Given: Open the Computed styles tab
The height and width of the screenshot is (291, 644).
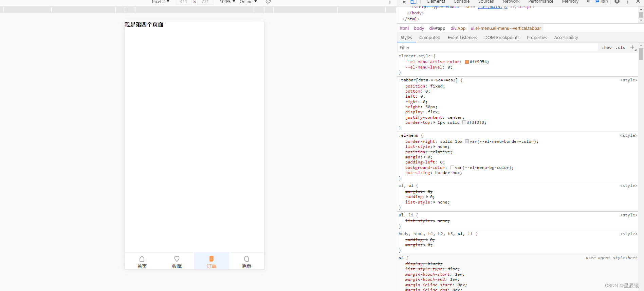Looking at the screenshot, I should [430, 38].
